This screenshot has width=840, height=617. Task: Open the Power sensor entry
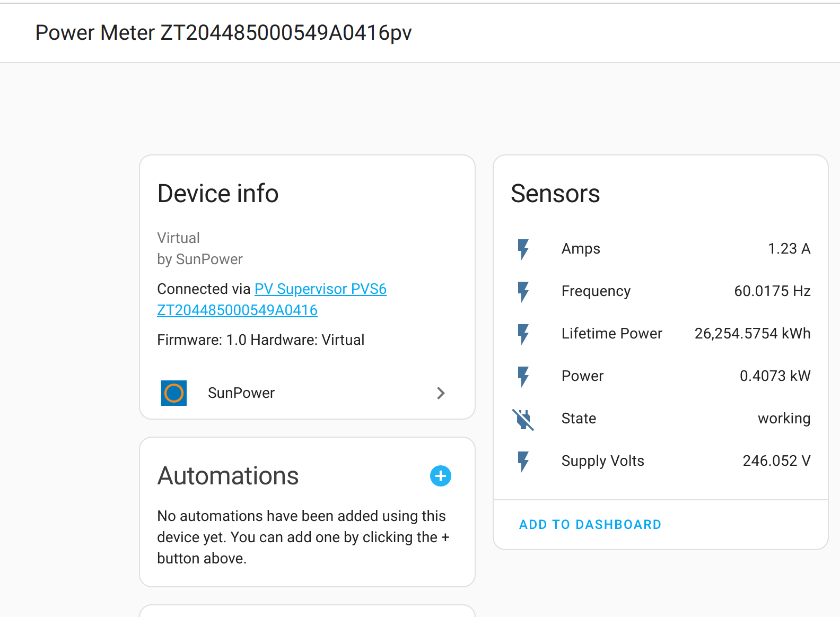pyautogui.click(x=661, y=376)
